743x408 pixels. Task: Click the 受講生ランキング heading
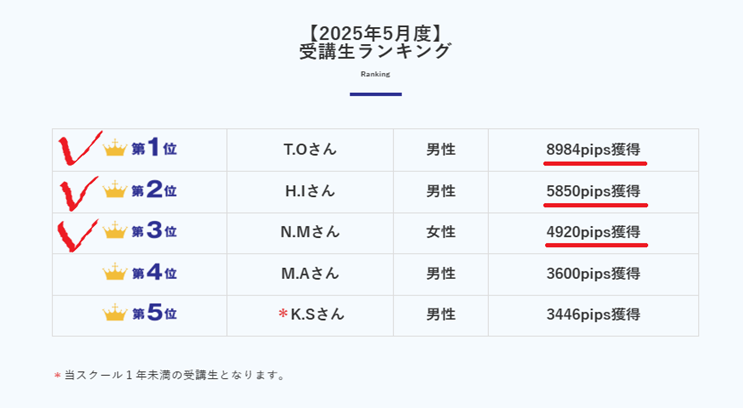point(375,51)
